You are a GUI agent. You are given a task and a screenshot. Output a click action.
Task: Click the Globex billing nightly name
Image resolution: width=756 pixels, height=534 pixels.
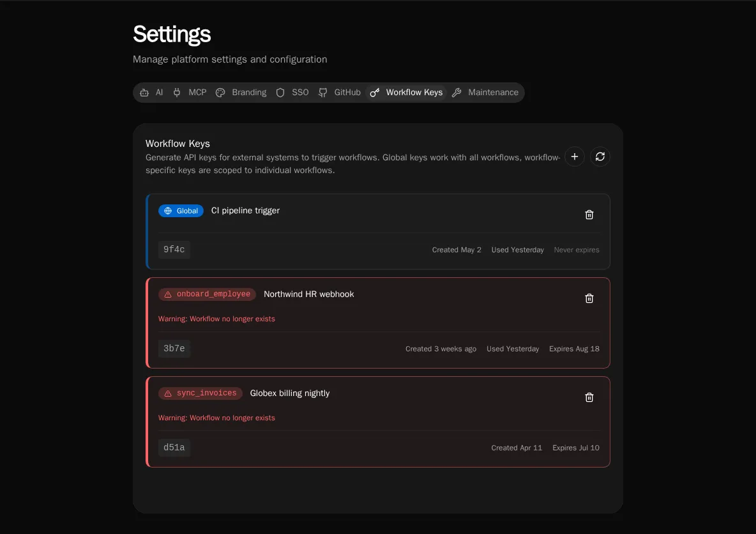[290, 393]
